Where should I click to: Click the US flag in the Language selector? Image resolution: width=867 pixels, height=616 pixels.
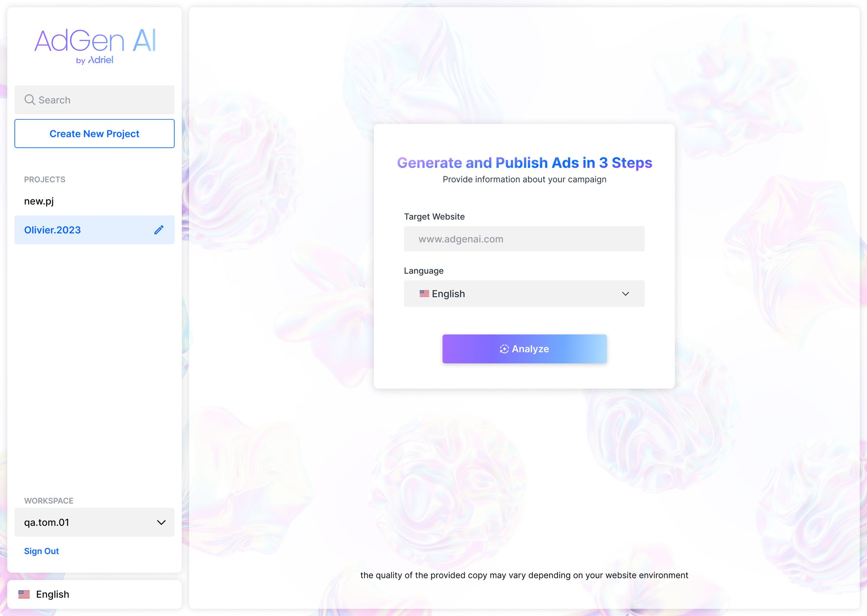click(424, 293)
